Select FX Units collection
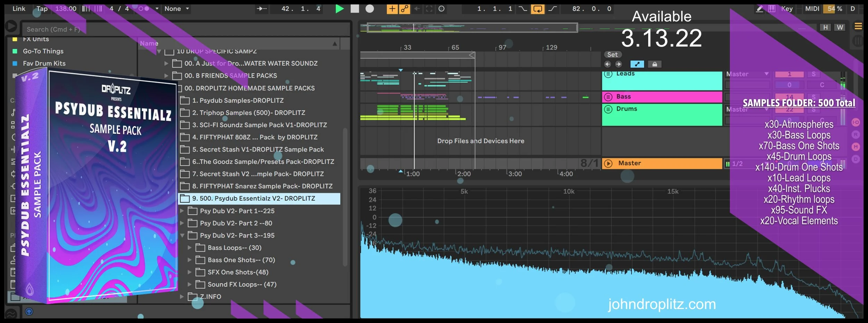868x323 pixels. point(36,39)
